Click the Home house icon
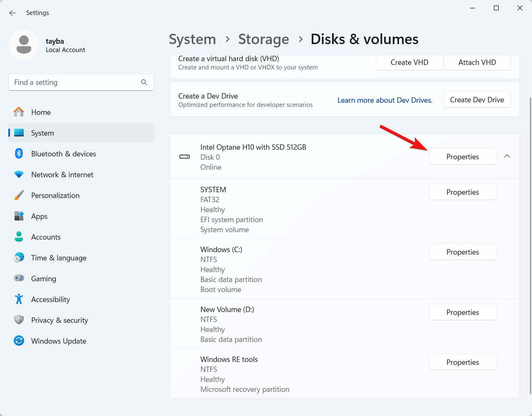The width and height of the screenshot is (532, 416). pos(19,112)
